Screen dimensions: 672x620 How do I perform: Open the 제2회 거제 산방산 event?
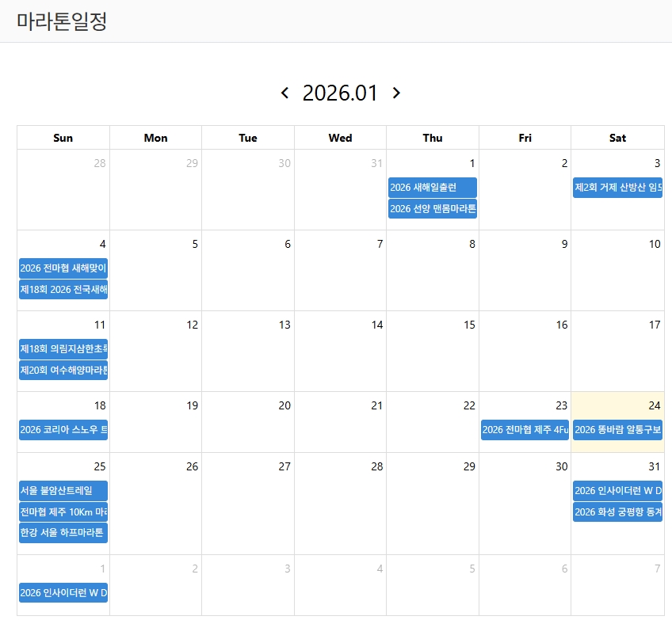617,188
